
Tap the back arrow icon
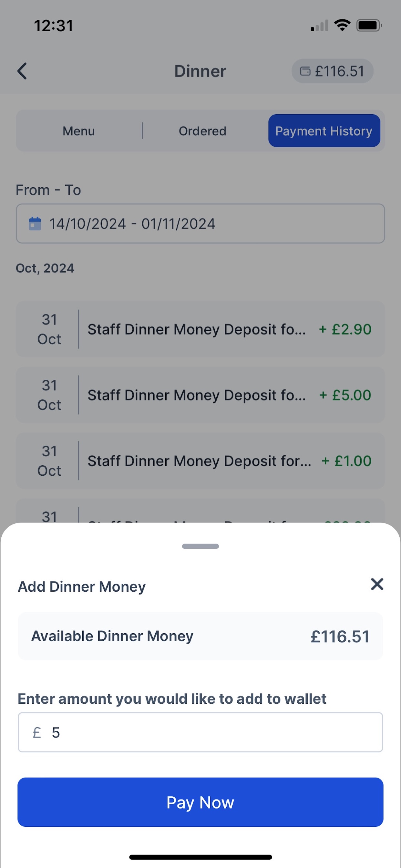[22, 71]
